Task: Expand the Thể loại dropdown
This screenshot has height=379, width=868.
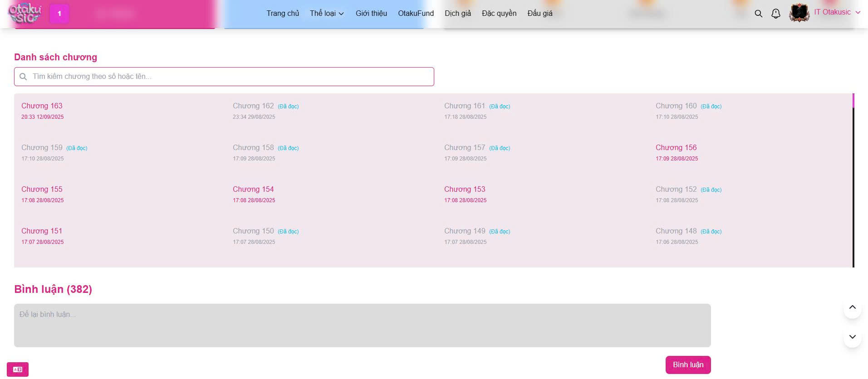Action: (x=327, y=14)
